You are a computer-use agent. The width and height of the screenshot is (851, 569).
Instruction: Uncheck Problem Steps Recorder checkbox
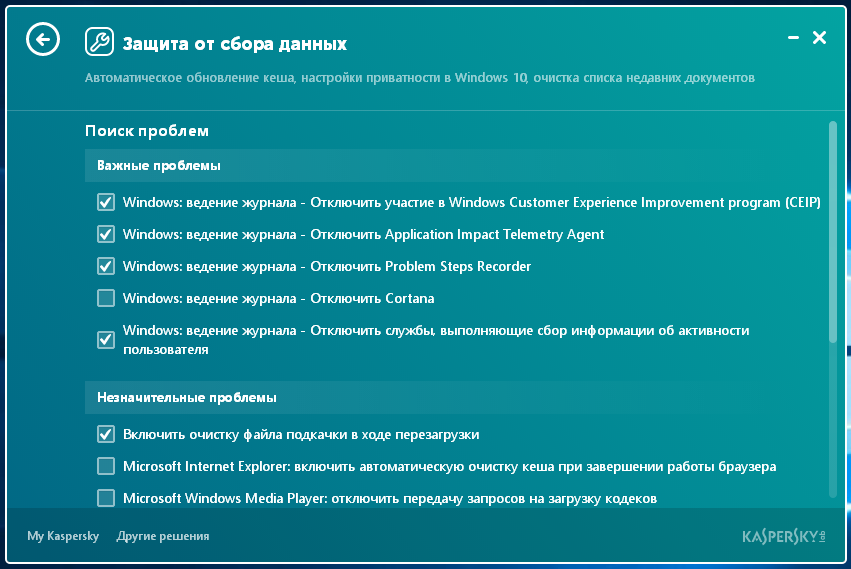pos(106,267)
